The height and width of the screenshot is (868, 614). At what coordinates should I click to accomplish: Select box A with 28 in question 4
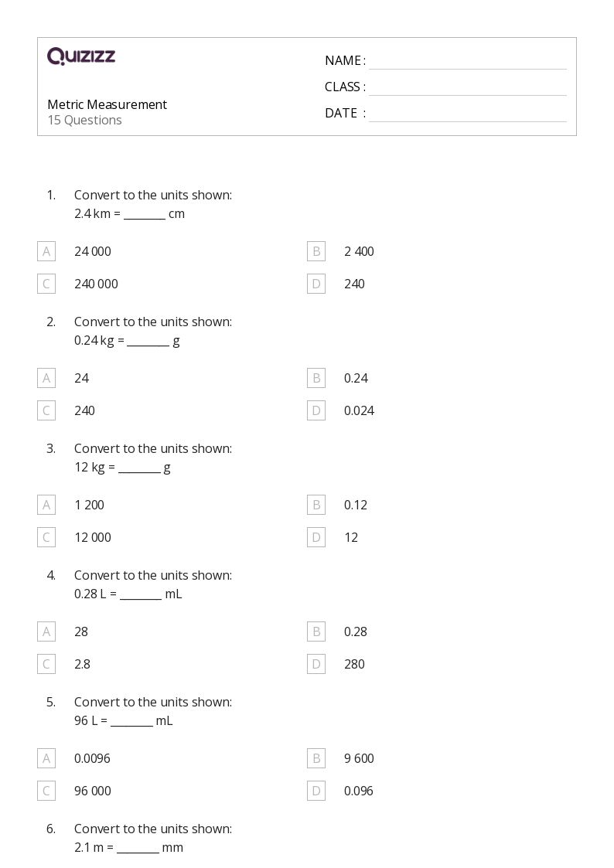pos(46,631)
